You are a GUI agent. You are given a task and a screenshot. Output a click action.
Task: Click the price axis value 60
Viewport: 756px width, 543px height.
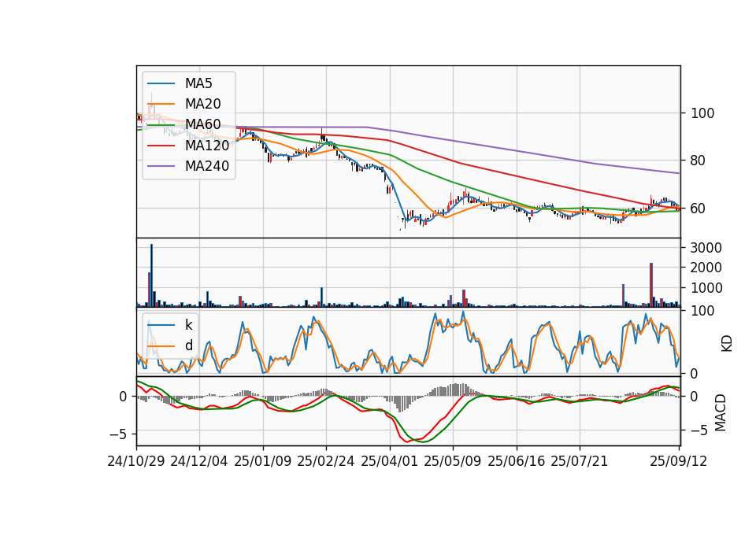coord(699,208)
